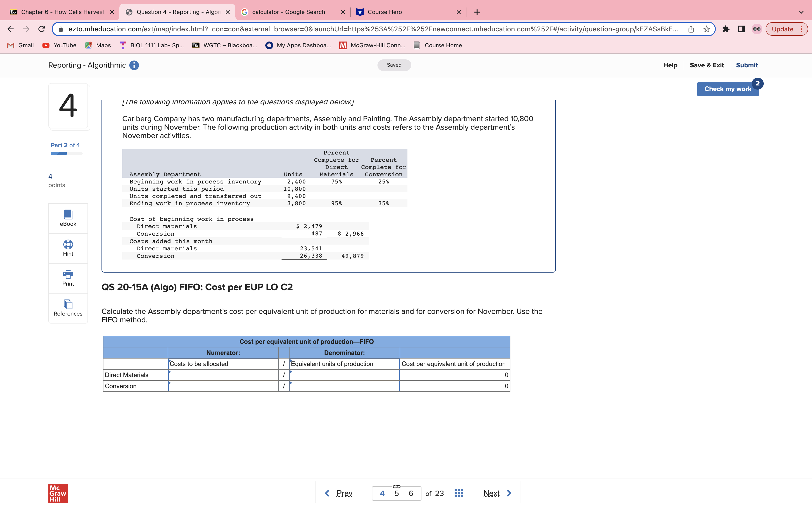Click the info icon beside Reporting - Algorithmic
Screen dimensions: 812x507
pyautogui.click(x=134, y=65)
